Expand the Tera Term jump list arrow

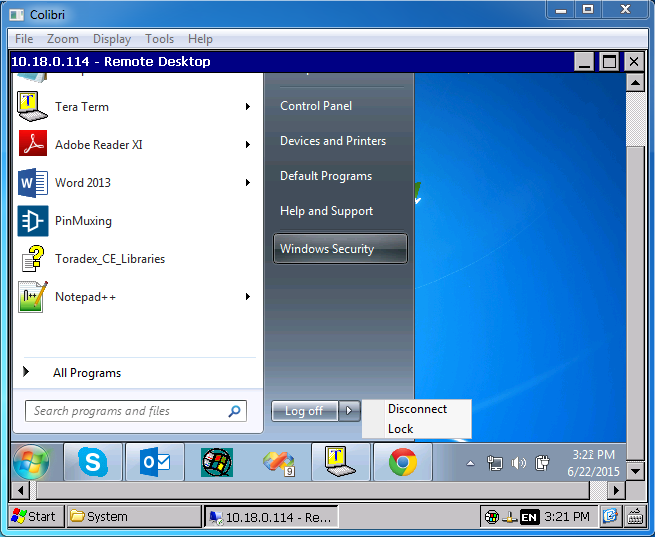point(248,107)
